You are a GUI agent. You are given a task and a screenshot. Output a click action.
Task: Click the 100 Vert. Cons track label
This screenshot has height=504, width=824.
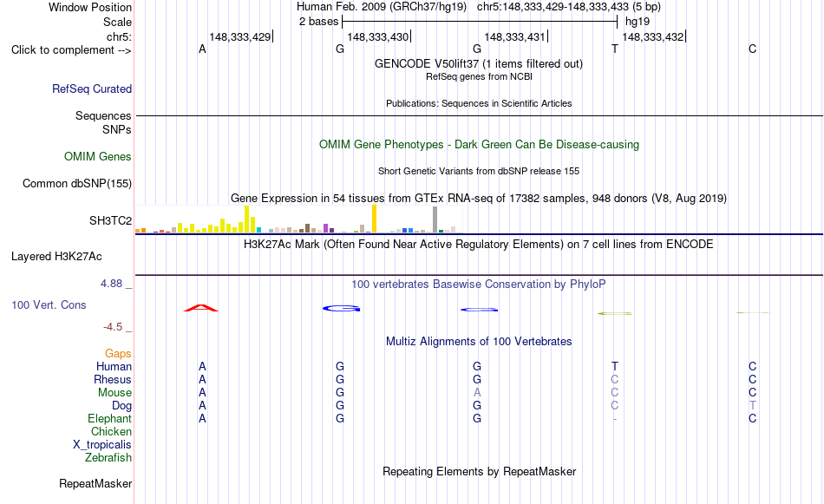coord(49,304)
